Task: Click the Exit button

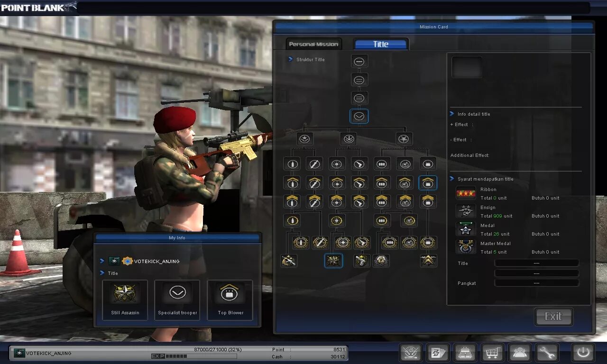Action: click(553, 317)
